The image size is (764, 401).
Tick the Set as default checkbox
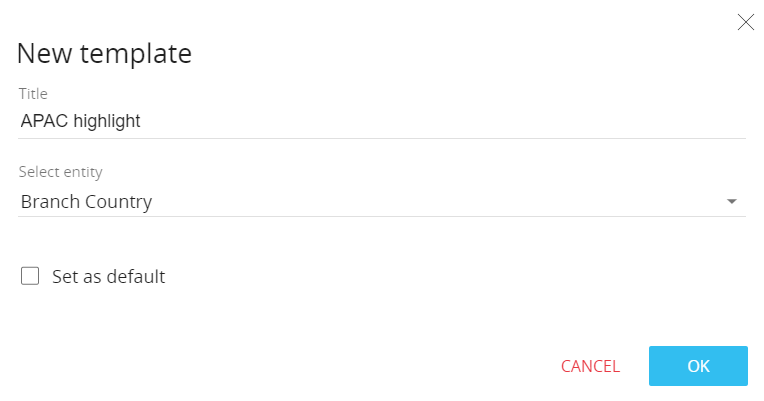click(30, 276)
